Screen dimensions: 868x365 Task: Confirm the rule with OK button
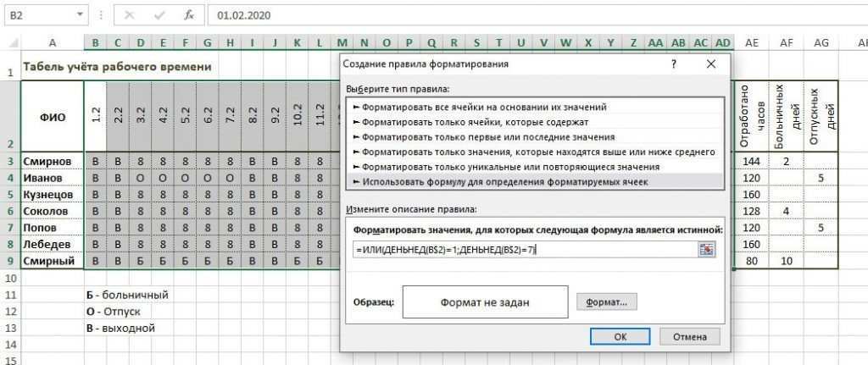click(620, 336)
